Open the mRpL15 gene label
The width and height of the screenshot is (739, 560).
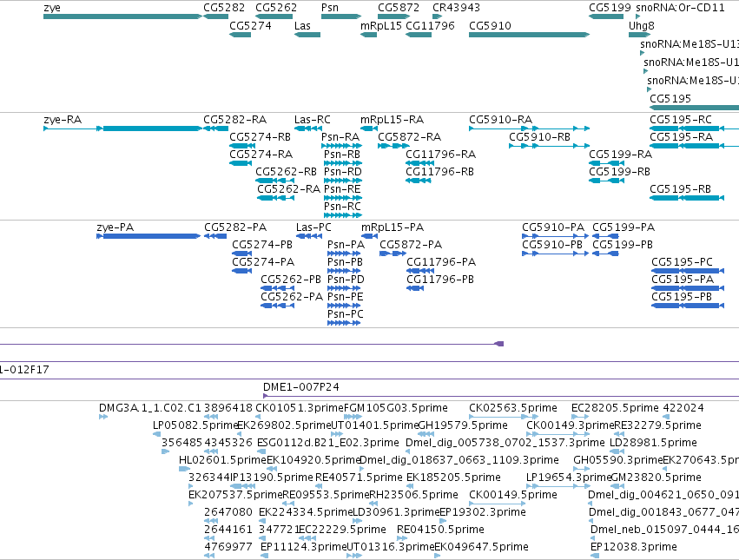pyautogui.click(x=381, y=25)
